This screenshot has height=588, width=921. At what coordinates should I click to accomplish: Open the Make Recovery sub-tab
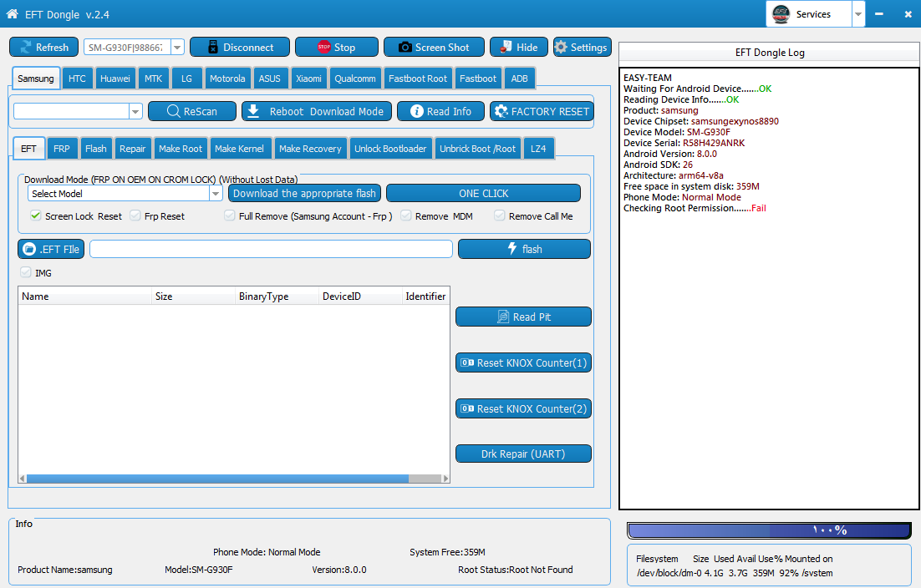tap(310, 149)
